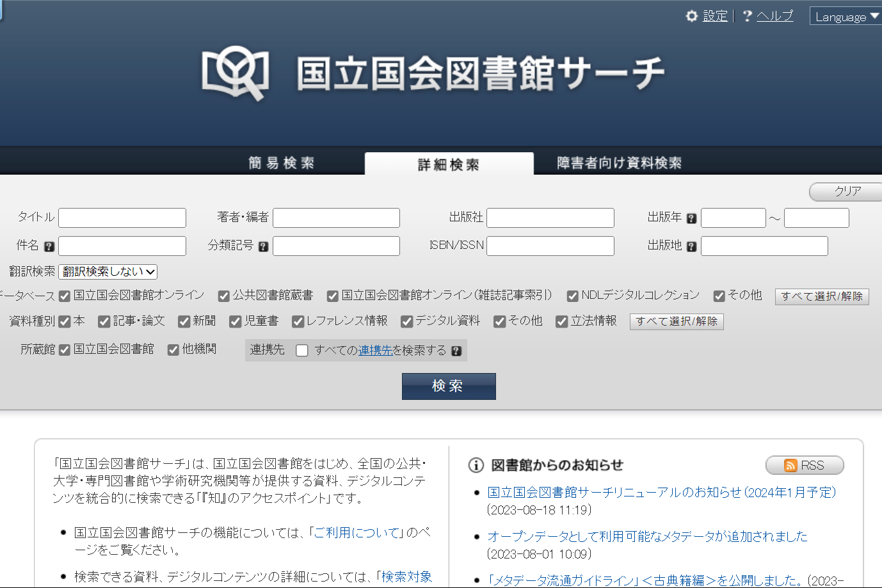882x588 pixels.
Task: Uncheck 立法情報 checkbox
Action: (562, 322)
